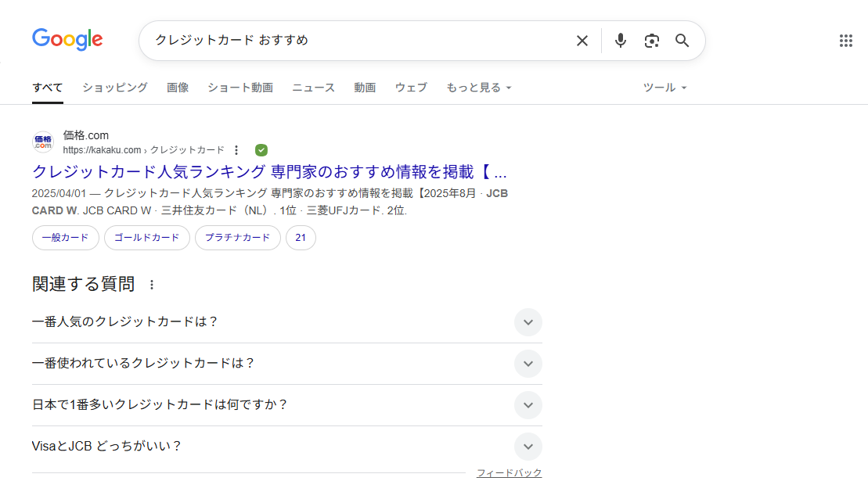Screen dimensions: 868x499
Task: Open the ニュース tab
Action: pos(313,88)
